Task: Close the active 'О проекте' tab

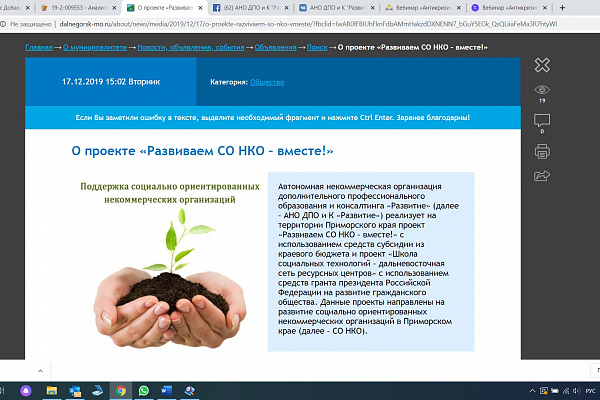Action: coord(200,8)
